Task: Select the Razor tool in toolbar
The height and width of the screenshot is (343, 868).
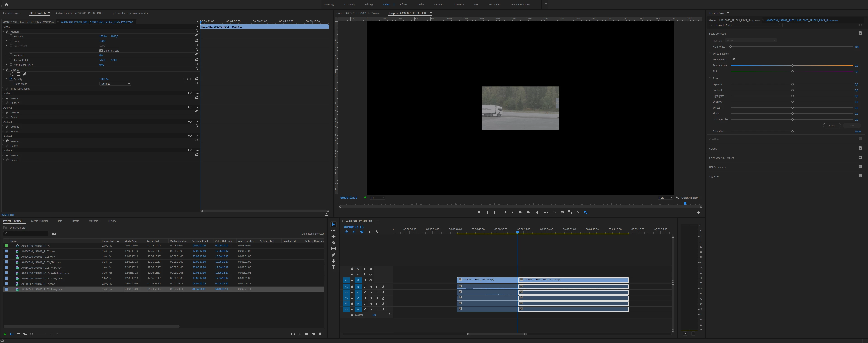Action: [333, 243]
